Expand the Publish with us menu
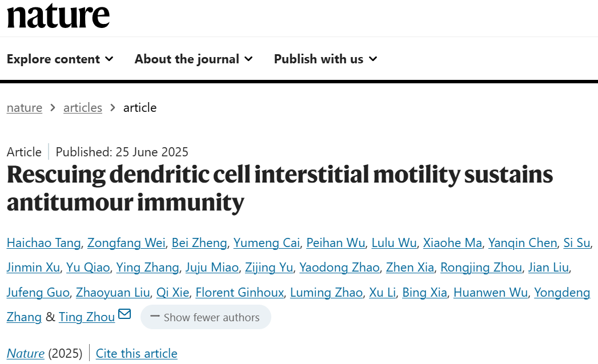598x364 pixels. [326, 59]
